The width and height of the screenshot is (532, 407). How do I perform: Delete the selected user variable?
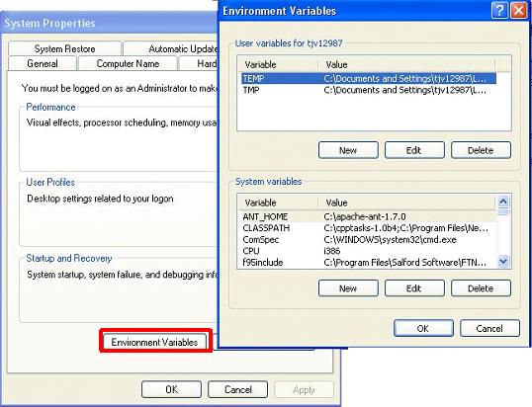pos(481,150)
